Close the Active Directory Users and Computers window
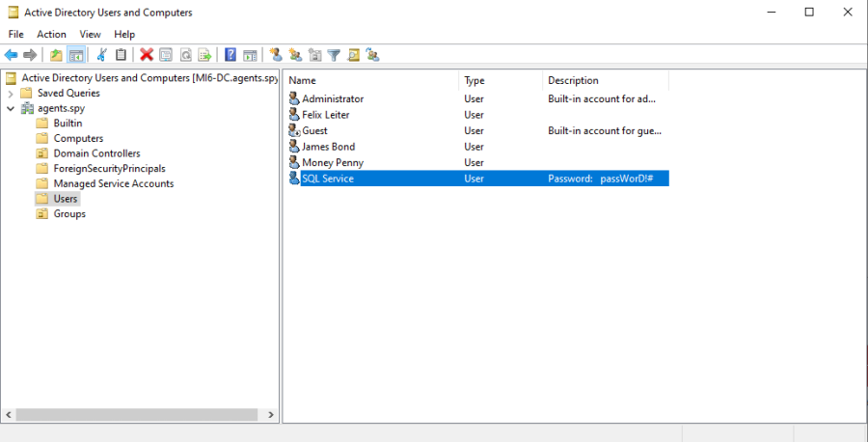Screen dimensions: 868x442 pos(848,13)
